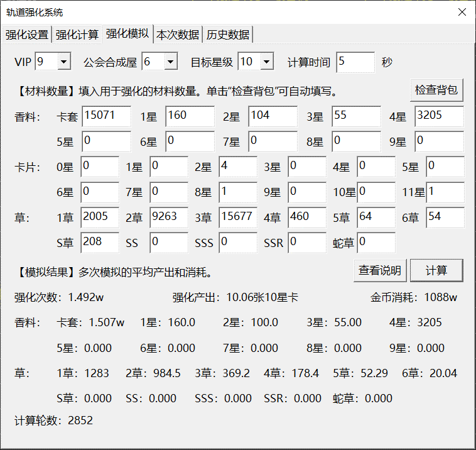Open the 强化设置 tab
This screenshot has height=450, width=476.
[x=27, y=35]
